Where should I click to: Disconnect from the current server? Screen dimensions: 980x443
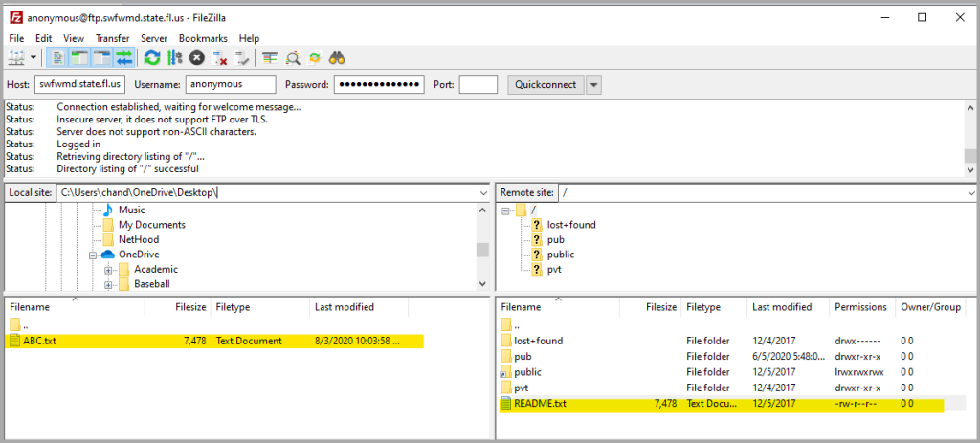click(220, 57)
